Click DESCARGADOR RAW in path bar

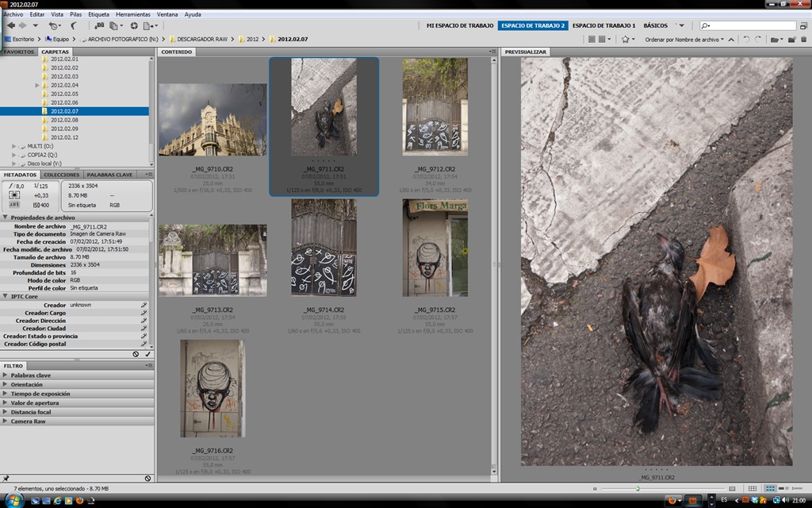coord(202,40)
